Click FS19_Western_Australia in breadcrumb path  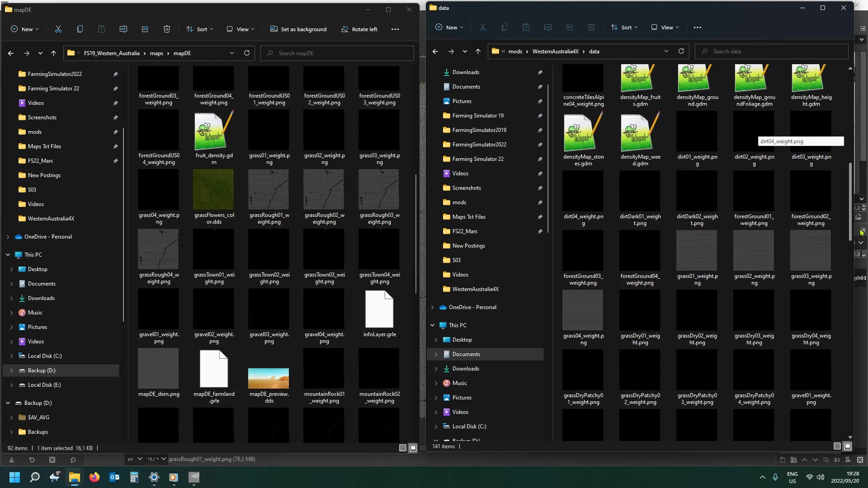[112, 53]
